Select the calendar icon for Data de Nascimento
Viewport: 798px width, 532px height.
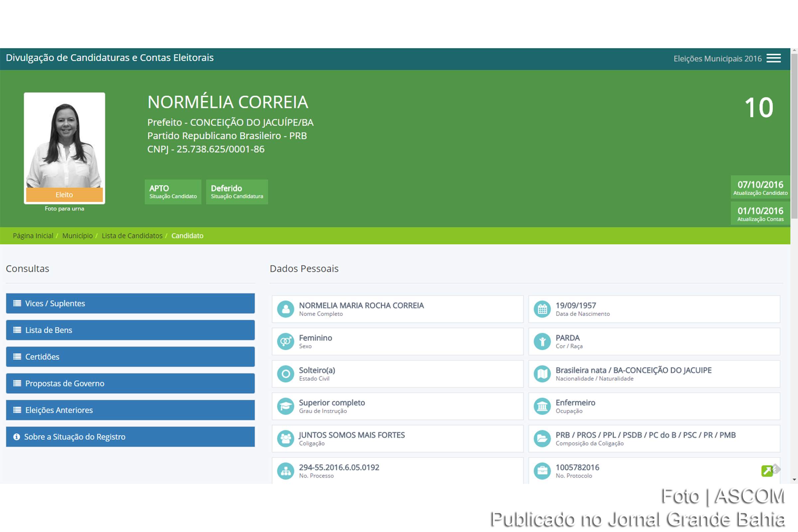point(542,309)
